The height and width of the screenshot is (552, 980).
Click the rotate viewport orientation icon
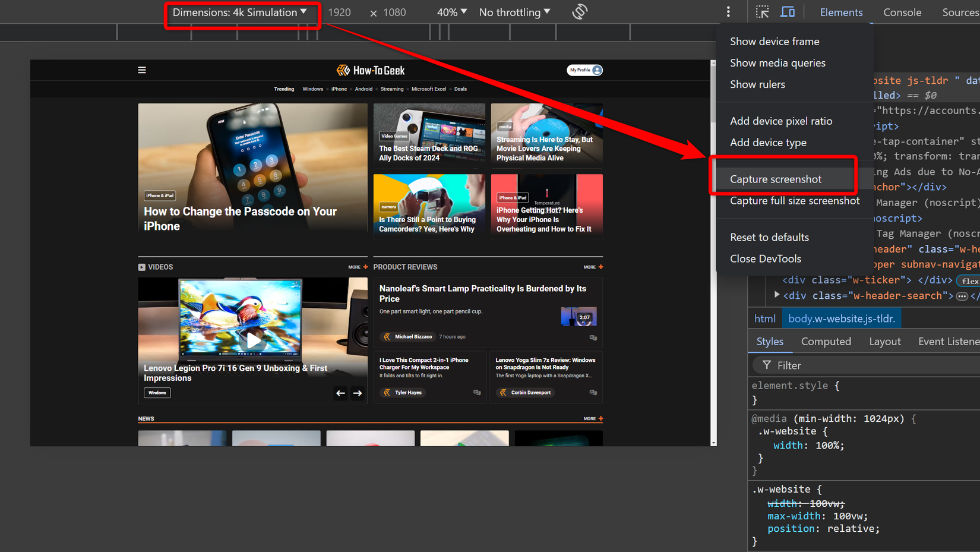tap(579, 11)
